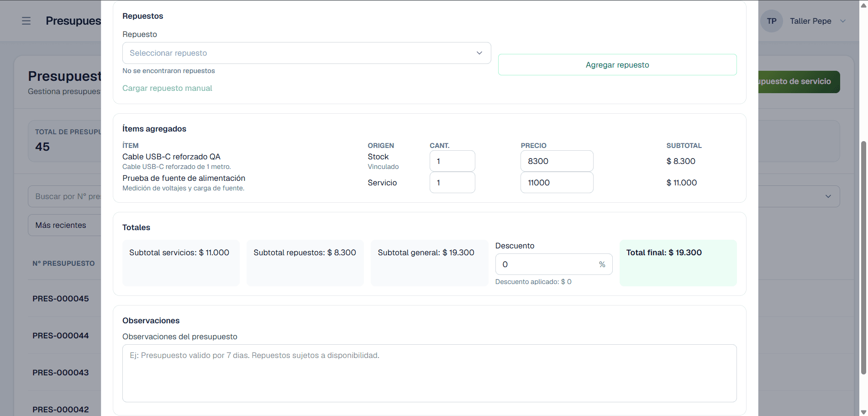Viewport: 868px width, 416px height.
Task: Edit quantity for Cable USB-C reforzado QA
Action: tap(452, 161)
